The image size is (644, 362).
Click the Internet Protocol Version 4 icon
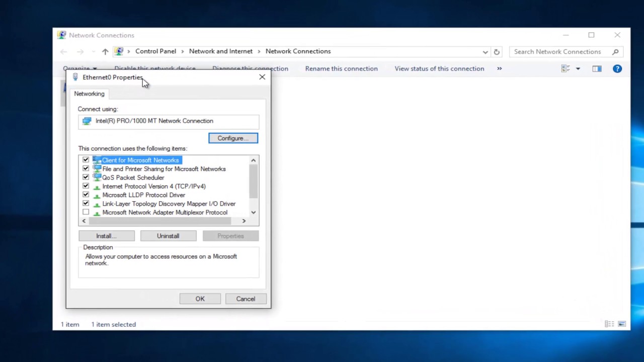[x=97, y=187]
